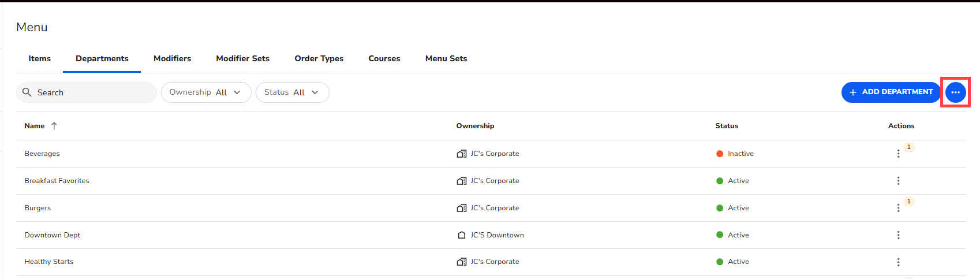
Task: Click the location icon beside JC'S Downtown
Action: pos(462,235)
